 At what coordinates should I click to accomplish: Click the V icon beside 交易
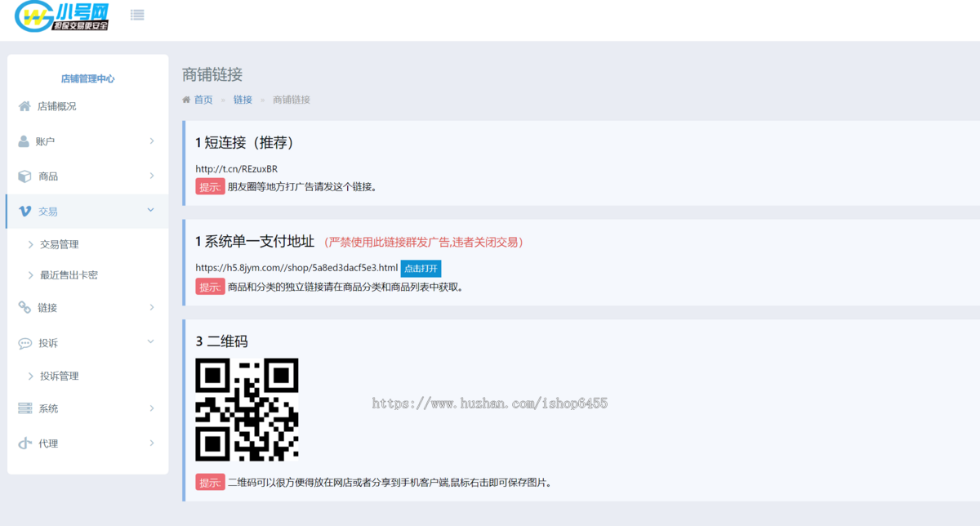coord(24,212)
